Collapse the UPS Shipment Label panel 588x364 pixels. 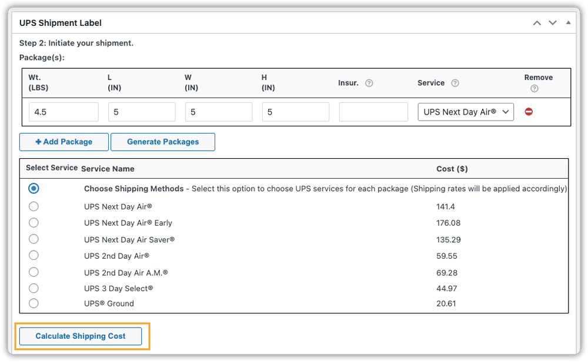(569, 23)
